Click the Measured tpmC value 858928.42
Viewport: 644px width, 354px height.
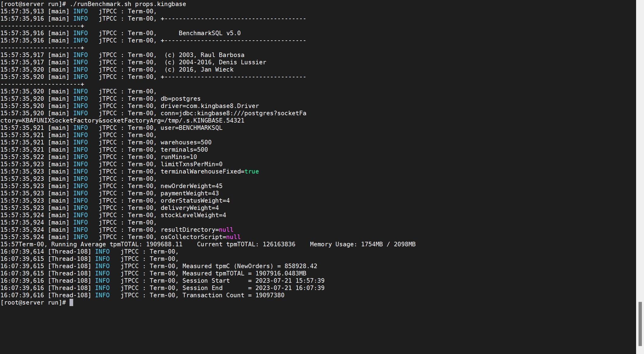301,266
